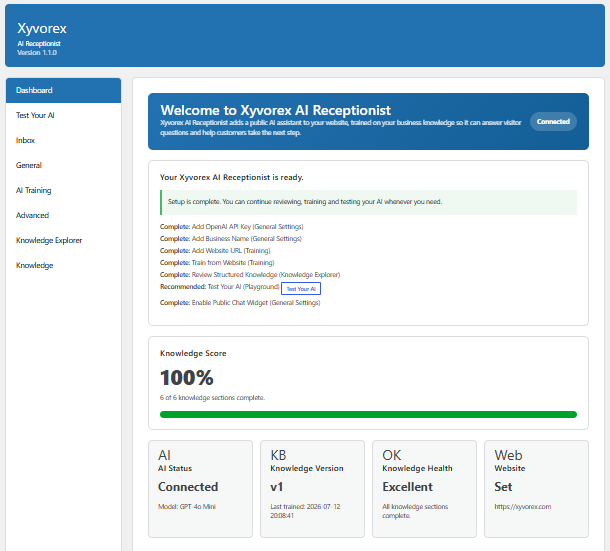The width and height of the screenshot is (610, 551).
Task: Open the Inbox sidebar item
Action: click(x=63, y=140)
